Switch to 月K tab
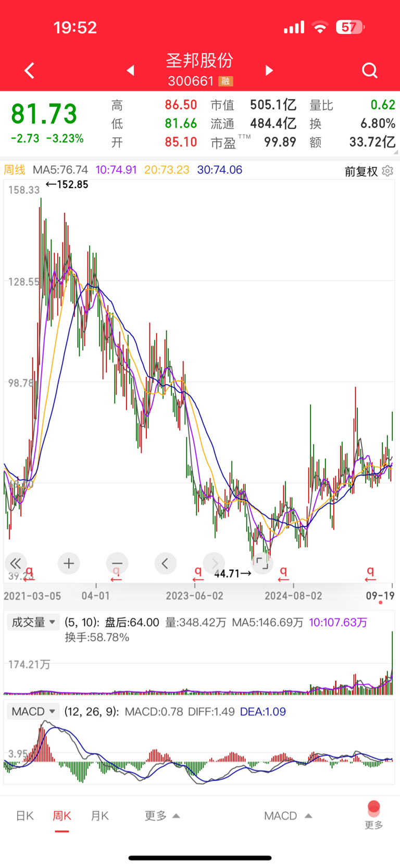The width and height of the screenshot is (400, 868). pos(99,816)
